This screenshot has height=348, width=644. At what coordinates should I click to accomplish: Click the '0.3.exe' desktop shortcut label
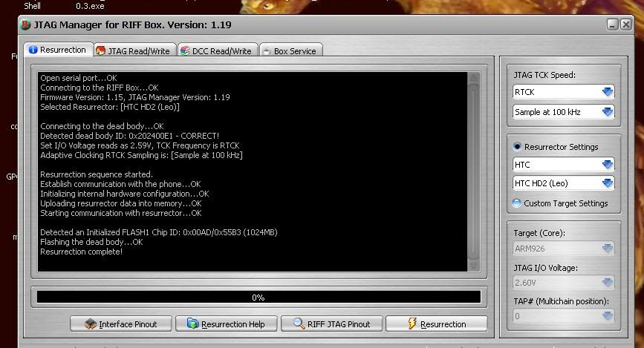(90, 6)
